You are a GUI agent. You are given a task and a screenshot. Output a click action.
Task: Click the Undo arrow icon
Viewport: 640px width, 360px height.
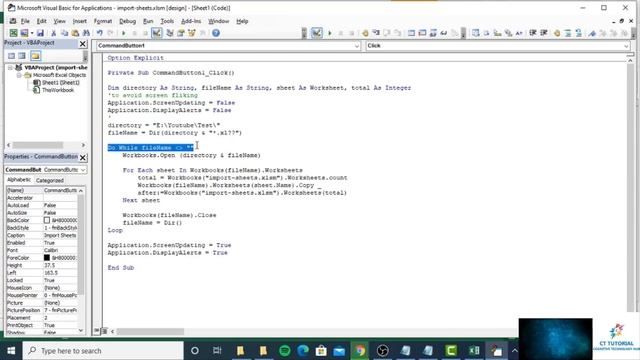pos(100,33)
